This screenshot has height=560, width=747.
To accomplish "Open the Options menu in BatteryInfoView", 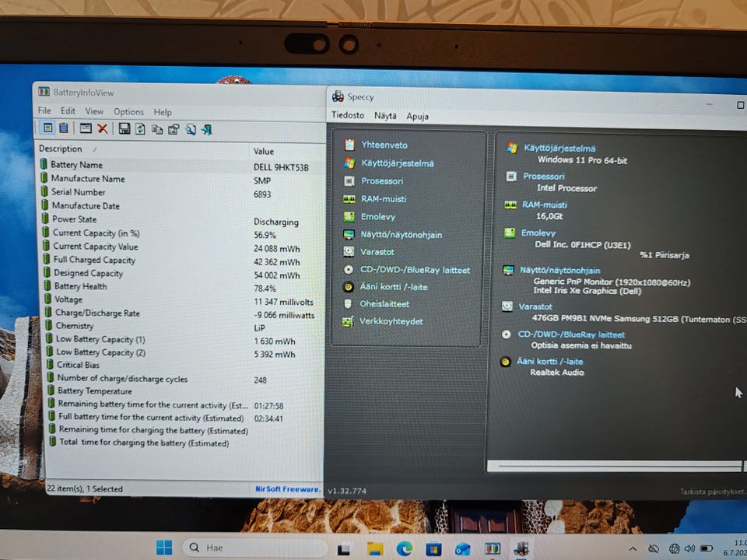I will (x=128, y=112).
